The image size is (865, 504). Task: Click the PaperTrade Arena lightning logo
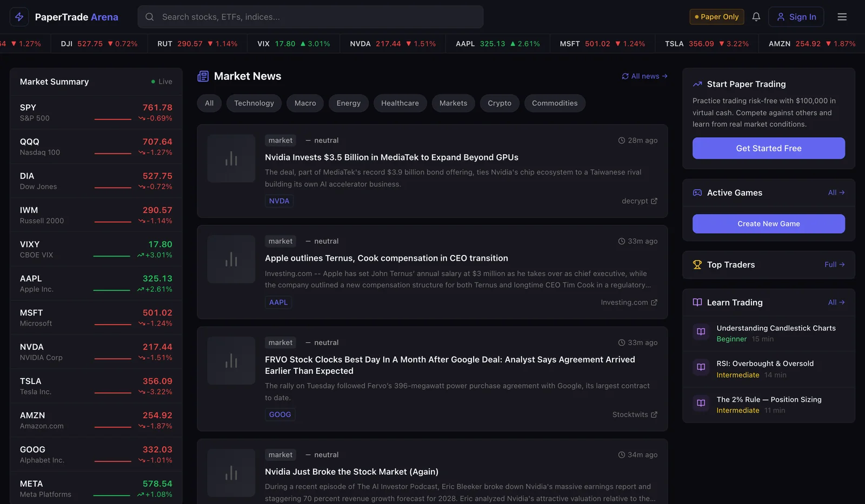[19, 17]
